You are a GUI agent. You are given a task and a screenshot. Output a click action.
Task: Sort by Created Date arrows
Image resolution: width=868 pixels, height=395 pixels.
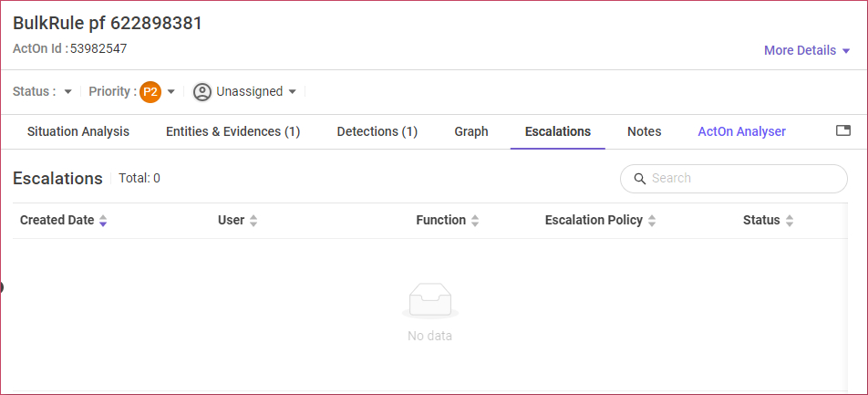click(103, 221)
